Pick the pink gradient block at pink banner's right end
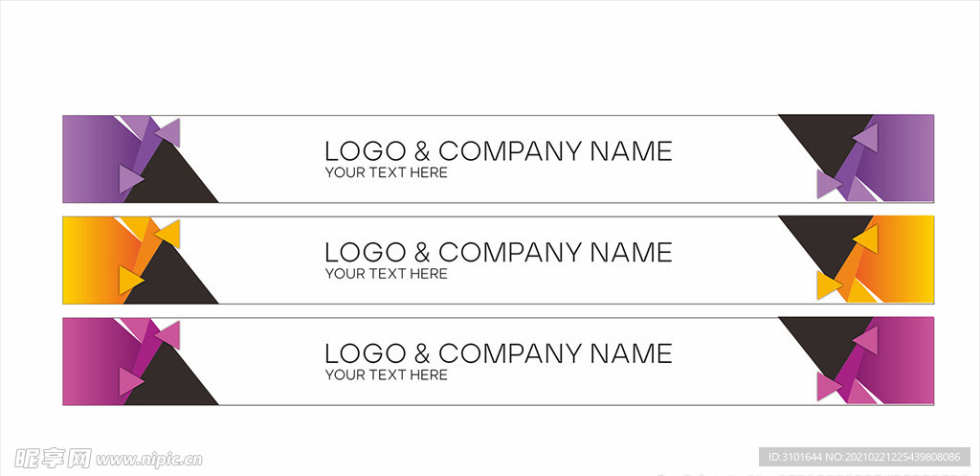This screenshot has width=980, height=476. (x=907, y=361)
